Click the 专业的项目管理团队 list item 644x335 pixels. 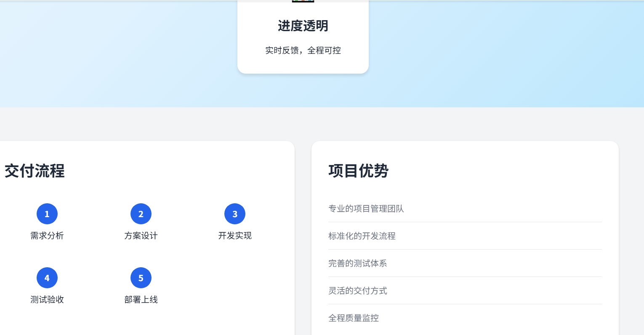point(366,209)
